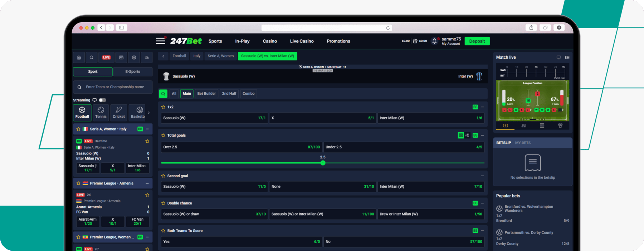Viewport: 644px width, 251px height.
Task: Switch to E-Sports tab
Action: tap(133, 72)
